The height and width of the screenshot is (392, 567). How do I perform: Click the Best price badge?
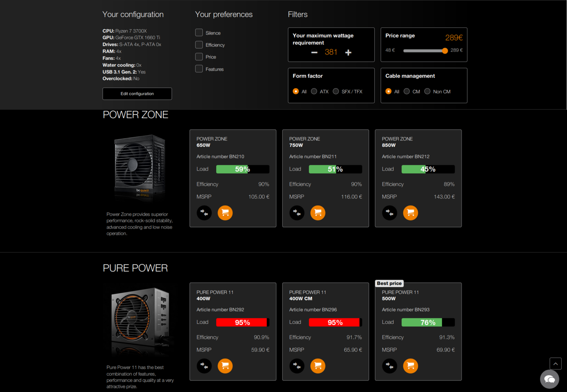pos(389,283)
